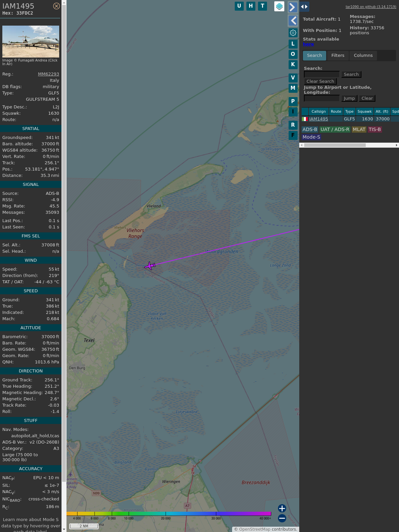
Task: Toggle the U map button
Action: (x=239, y=6)
